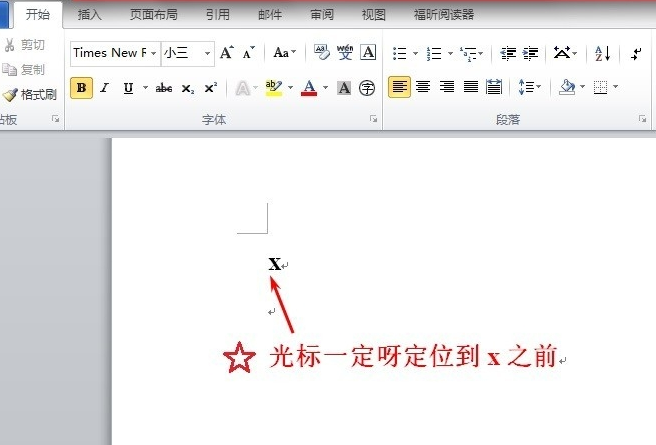Justify the paragraph text
Screen dimensions: 656x445
[470, 88]
